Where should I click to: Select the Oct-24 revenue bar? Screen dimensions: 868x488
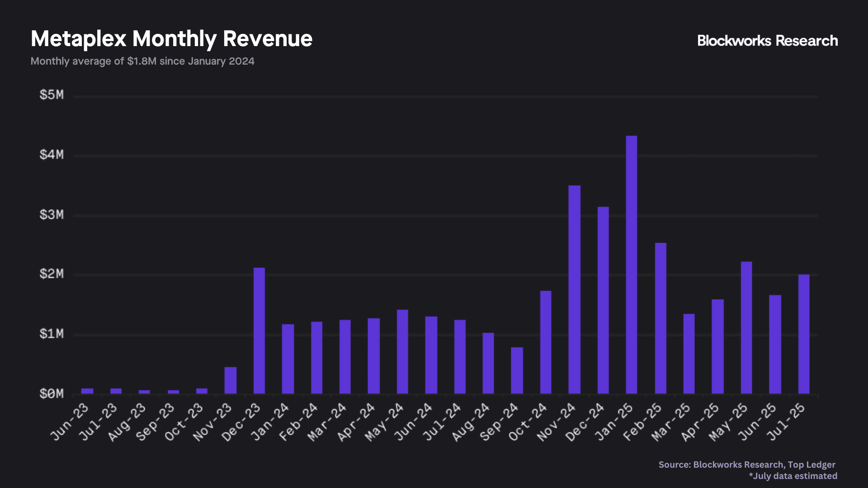pyautogui.click(x=546, y=343)
